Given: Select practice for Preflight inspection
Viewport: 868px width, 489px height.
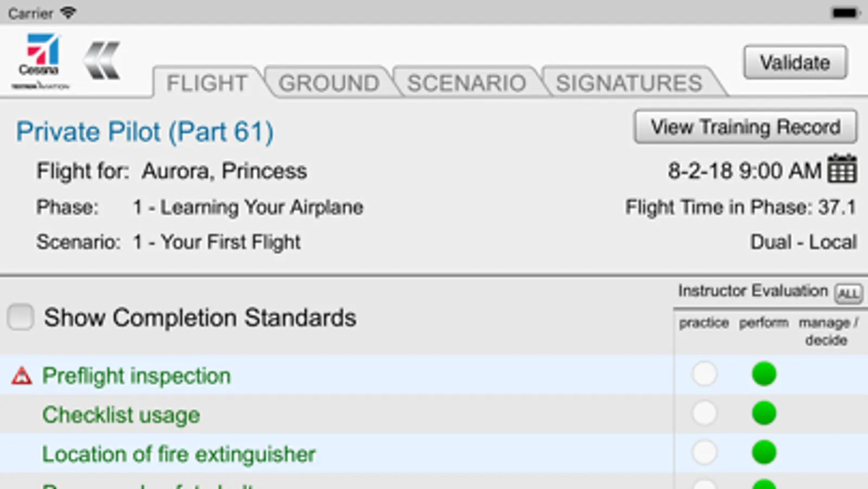Looking at the screenshot, I should click(704, 374).
